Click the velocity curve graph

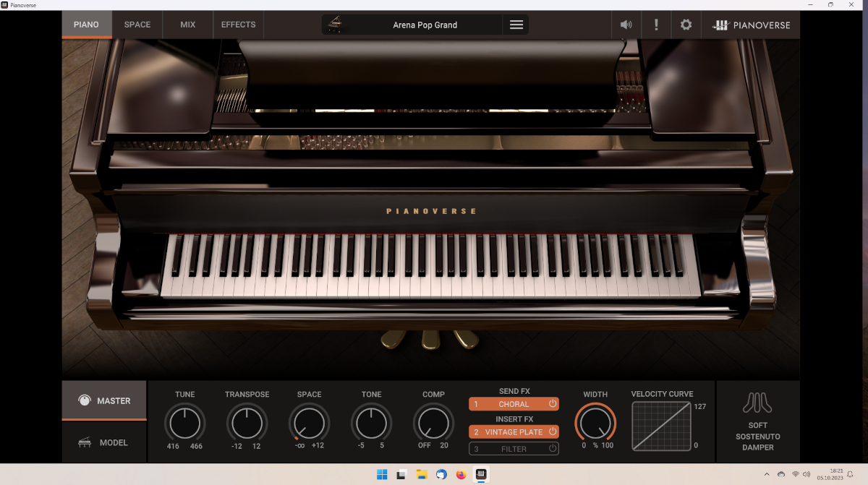point(661,426)
